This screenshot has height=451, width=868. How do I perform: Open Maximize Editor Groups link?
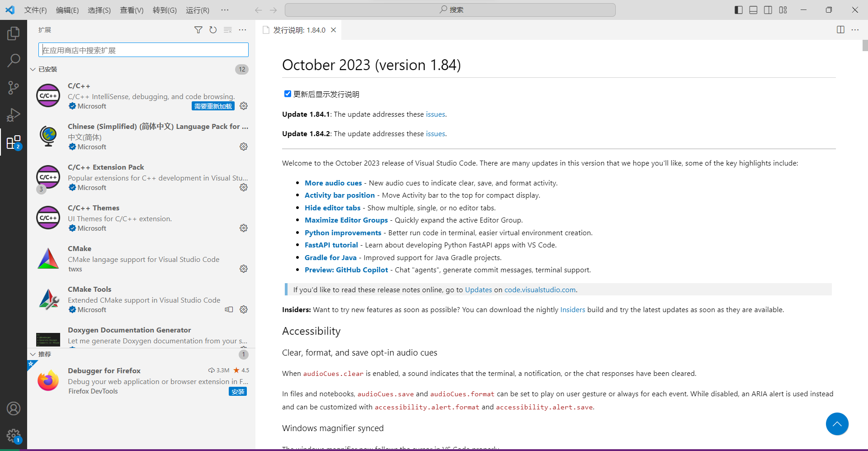[346, 220]
